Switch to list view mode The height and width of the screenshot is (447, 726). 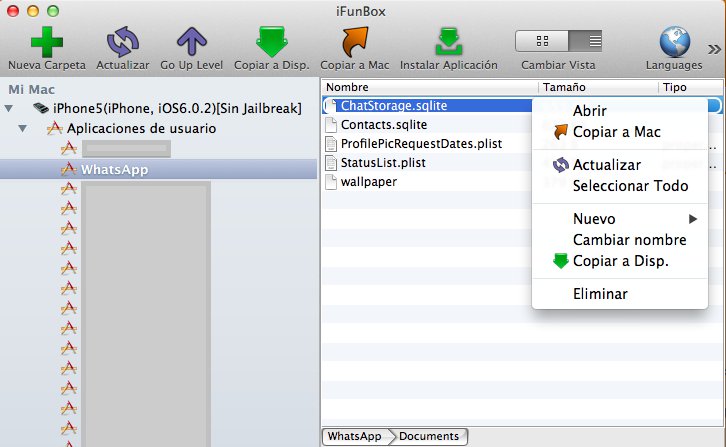(585, 41)
